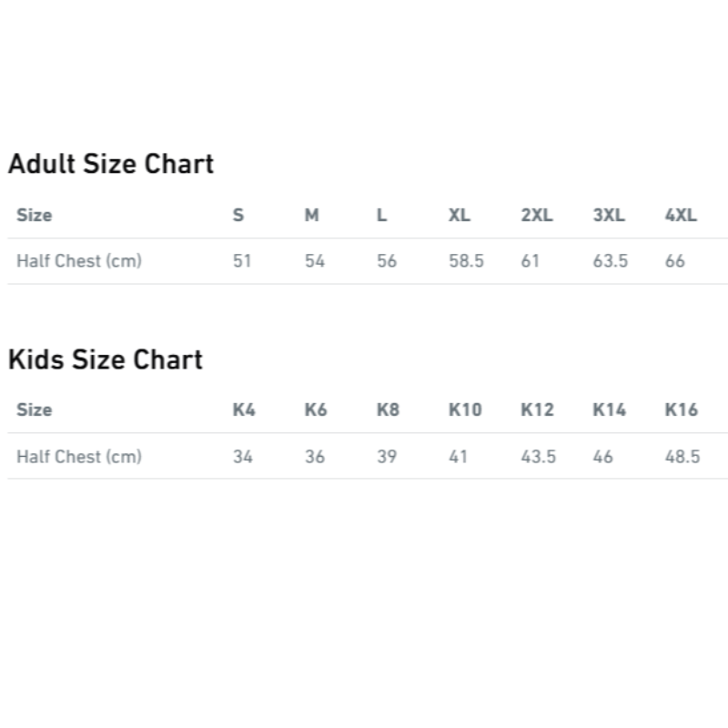Select the K10 column header
728x728 pixels.
[465, 410]
